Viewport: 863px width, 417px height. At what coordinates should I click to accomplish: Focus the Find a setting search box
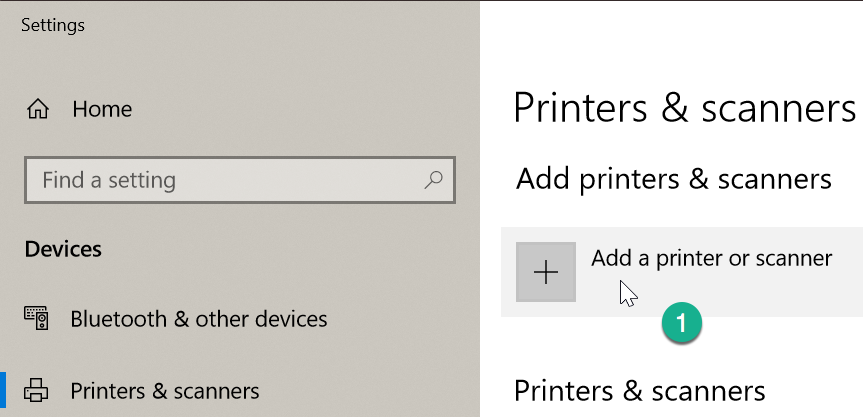240,180
